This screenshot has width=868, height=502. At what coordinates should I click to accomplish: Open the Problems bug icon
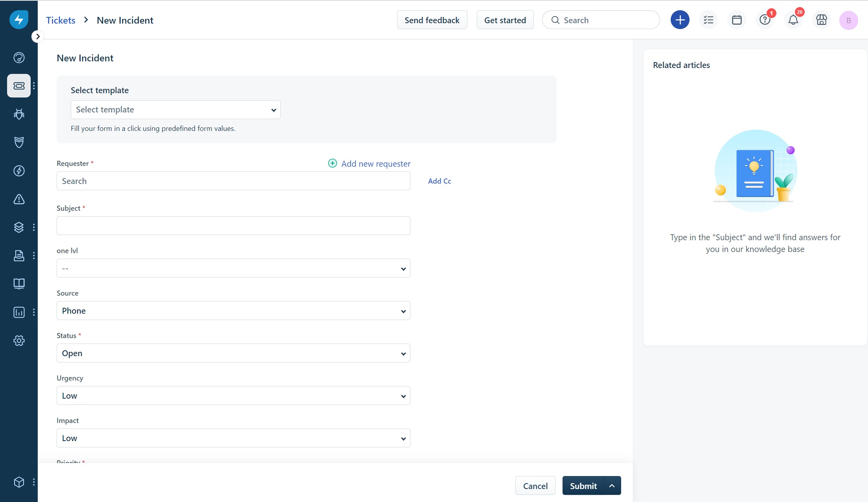(19, 114)
